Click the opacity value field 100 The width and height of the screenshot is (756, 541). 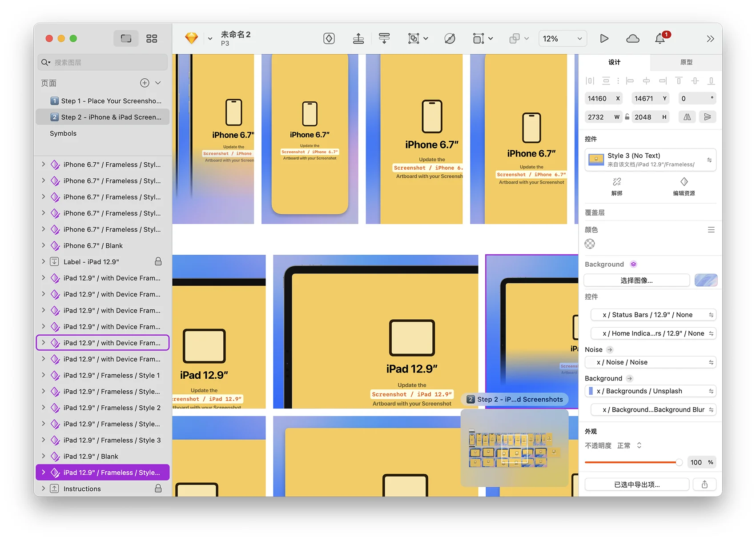702,462
